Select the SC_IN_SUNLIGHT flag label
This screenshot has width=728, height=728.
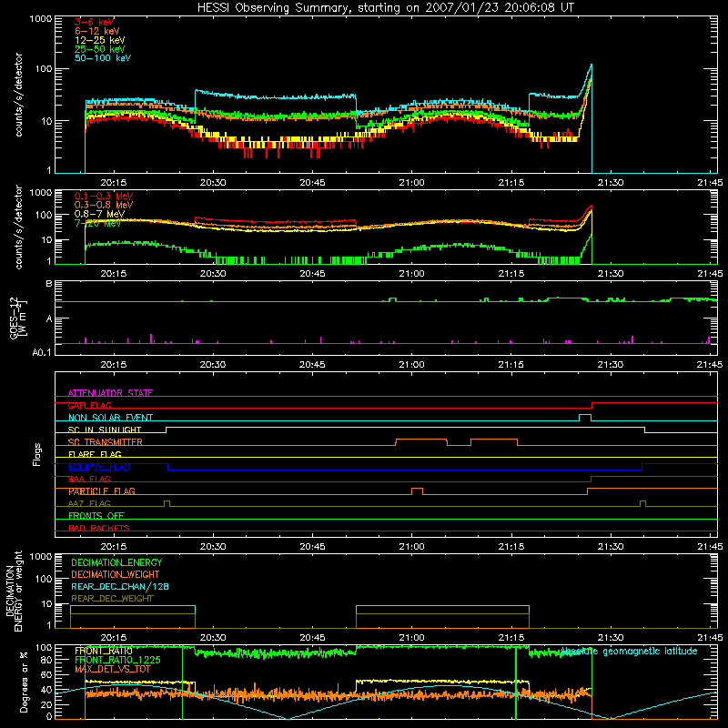click(105, 430)
